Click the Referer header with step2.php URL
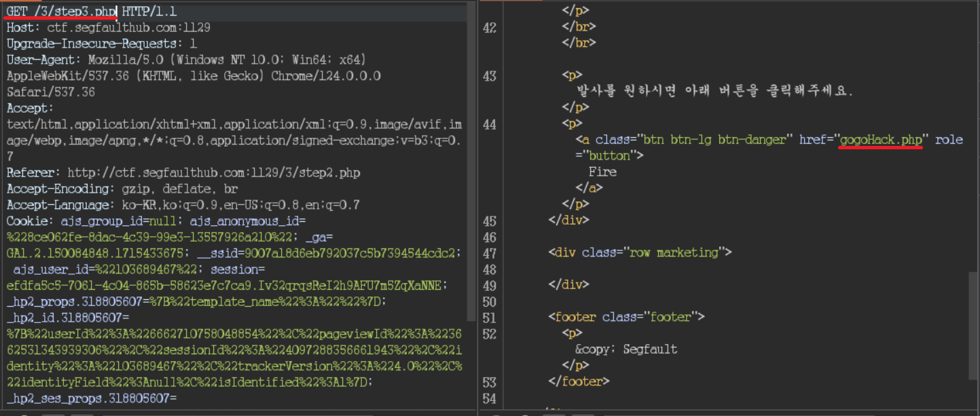The width and height of the screenshot is (980, 416). pyautogui.click(x=183, y=173)
